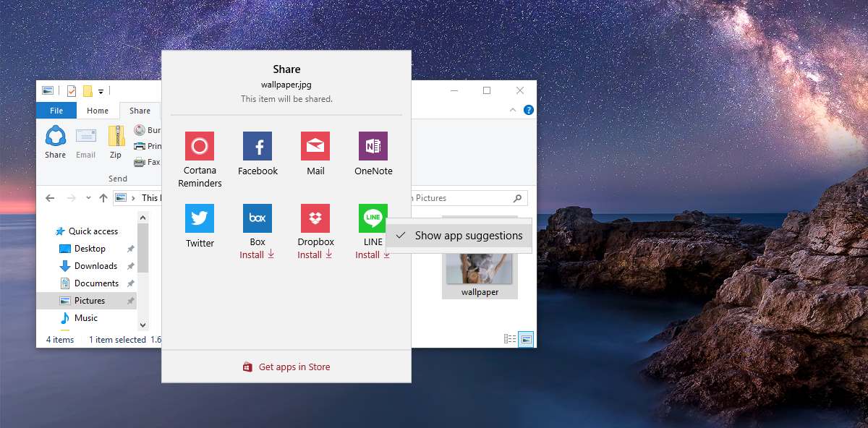
Task: Click the address bar location icon
Action: (121, 198)
